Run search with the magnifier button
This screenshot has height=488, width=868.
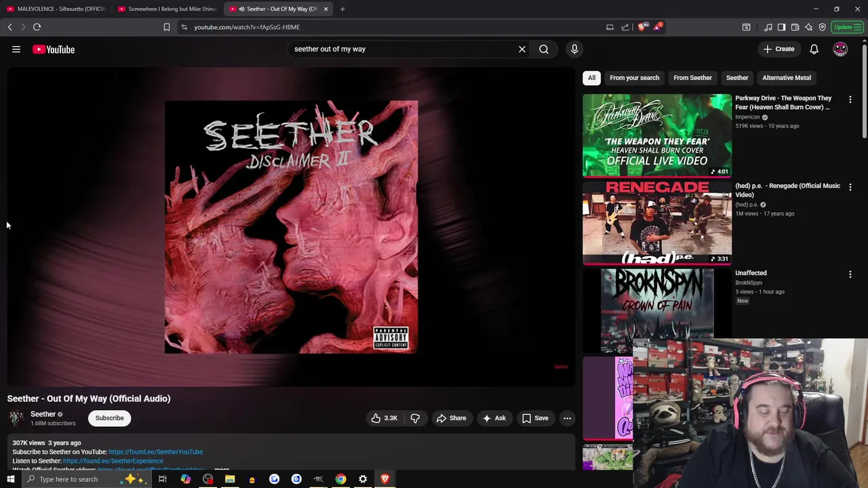[x=544, y=49]
